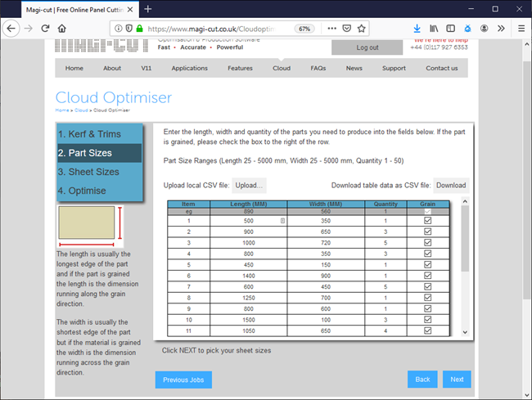Open the Features menu item
The image size is (532, 400).
[x=240, y=68]
